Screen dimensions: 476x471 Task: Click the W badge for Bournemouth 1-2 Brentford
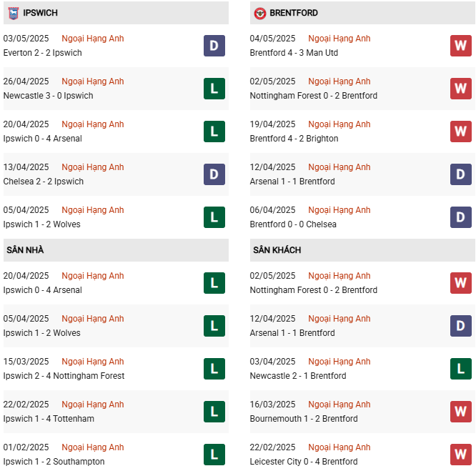point(461,412)
